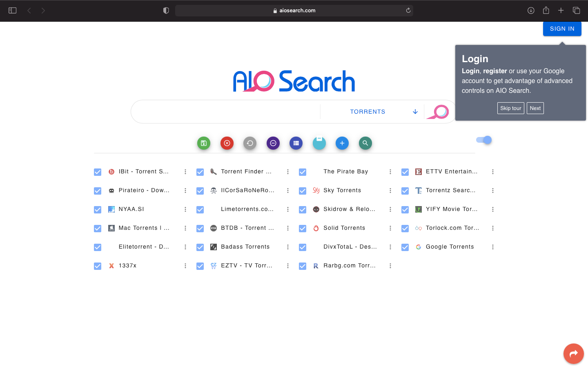Select BTDB - Torrent ... engine label
The image size is (588, 368).
click(247, 228)
